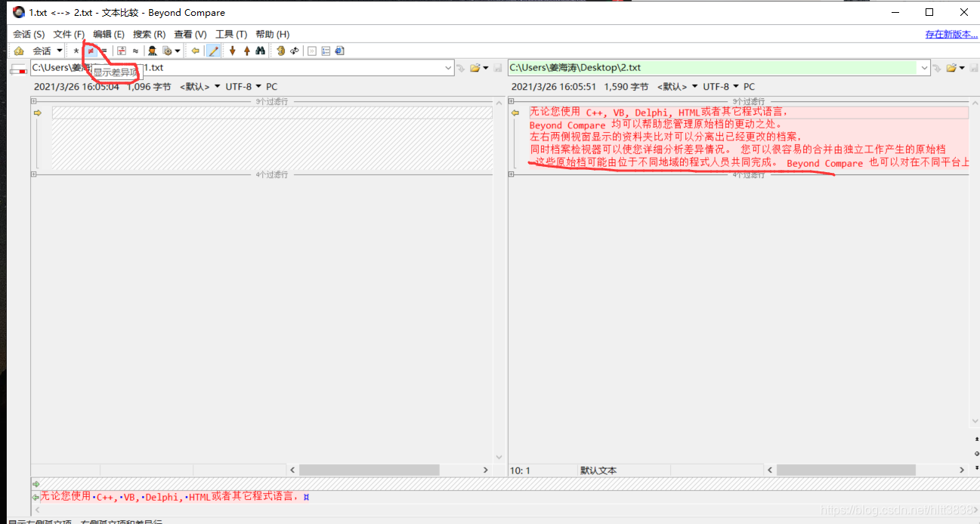
Task: Click the copy to left yellow arrow
Action: [195, 51]
